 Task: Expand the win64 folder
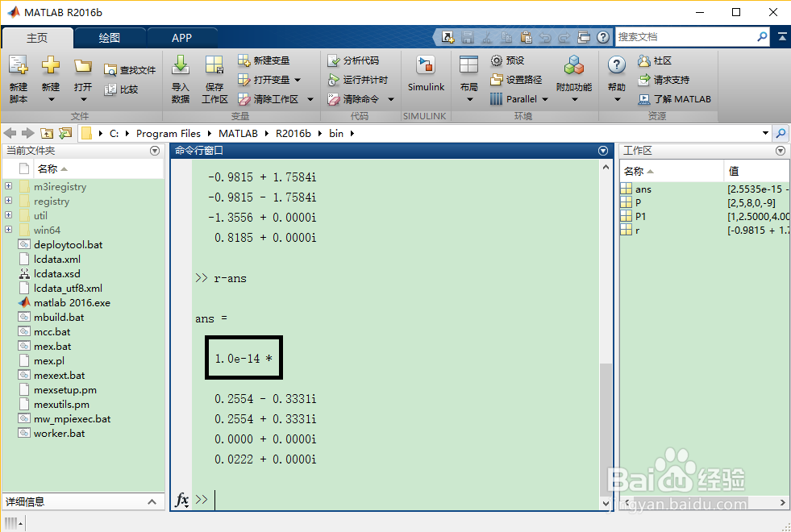point(9,230)
